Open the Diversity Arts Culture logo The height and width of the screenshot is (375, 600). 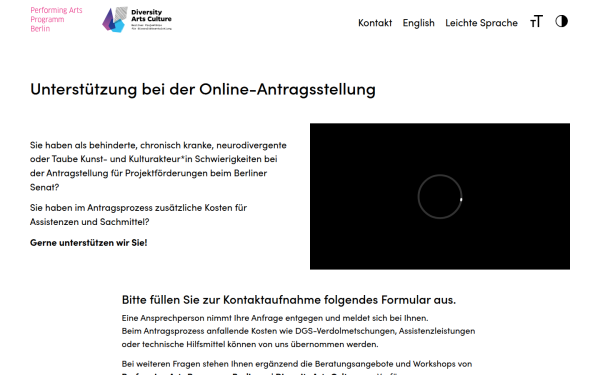(x=137, y=20)
